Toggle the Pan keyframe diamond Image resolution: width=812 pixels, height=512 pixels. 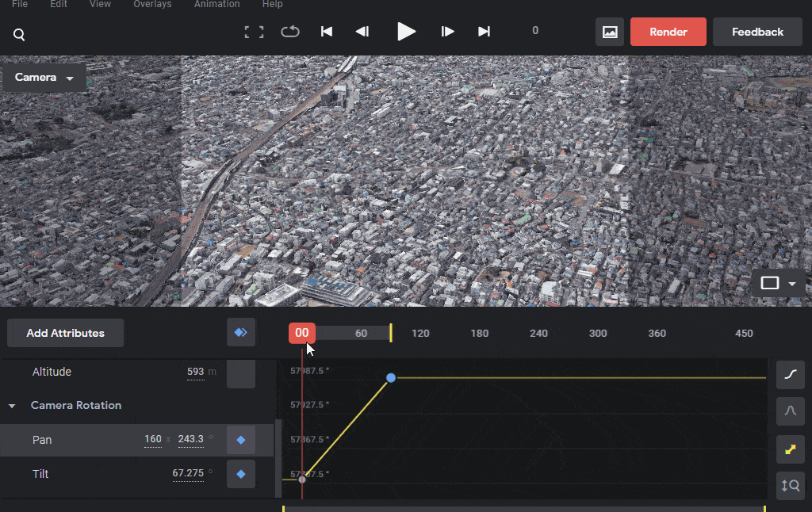pyautogui.click(x=241, y=440)
